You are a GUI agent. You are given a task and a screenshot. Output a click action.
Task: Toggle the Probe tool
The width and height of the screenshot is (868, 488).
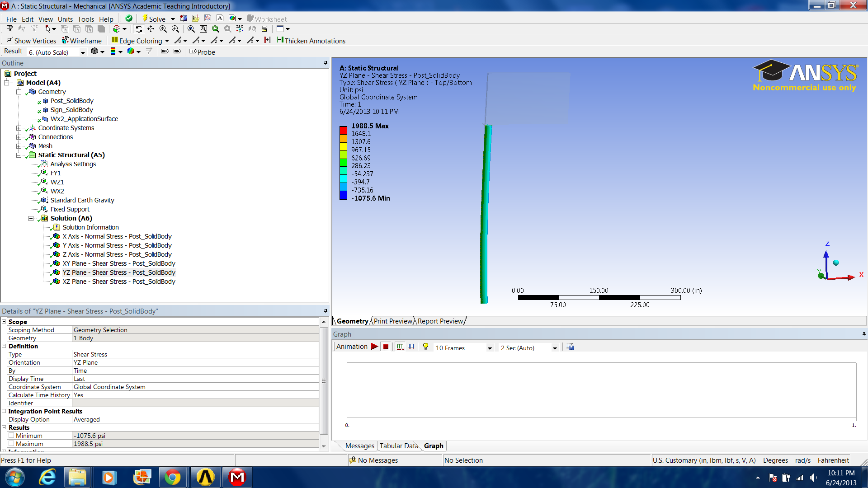click(x=202, y=52)
